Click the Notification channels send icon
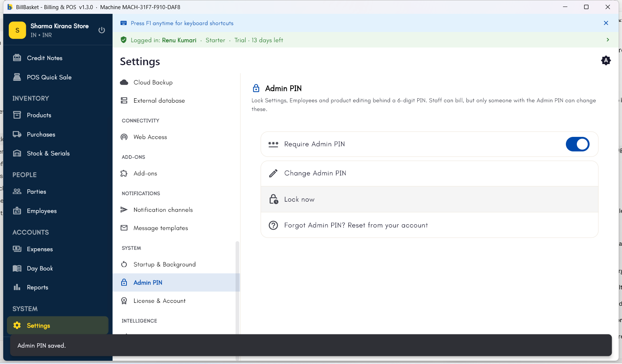 pyautogui.click(x=124, y=210)
